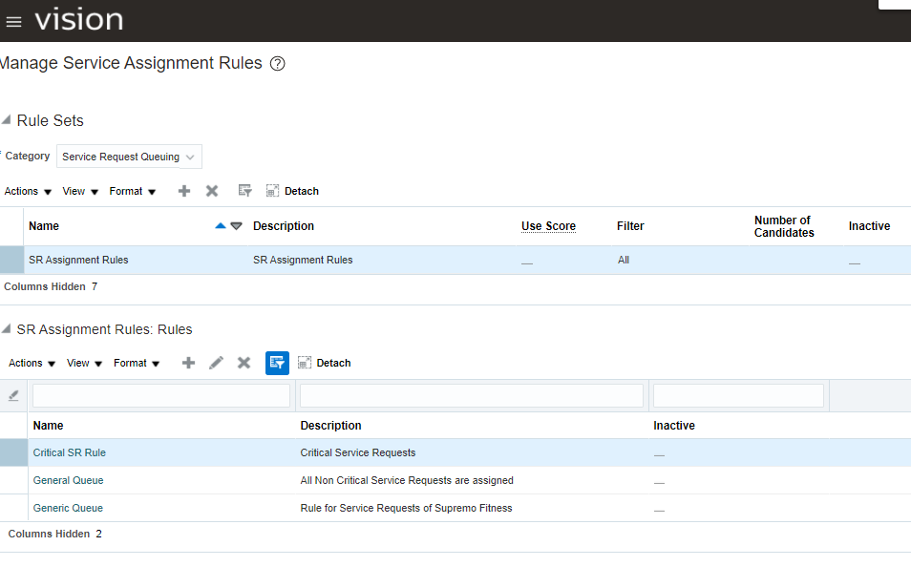Delete the selected rule
Screen dimensions: 911x588
point(244,363)
